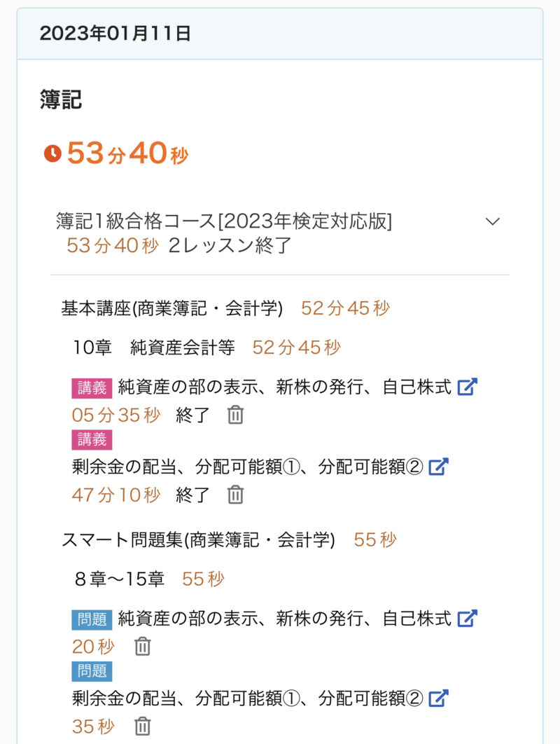Select the 10章 純資産会計等 chapter row
560x744 pixels.
[x=154, y=347]
